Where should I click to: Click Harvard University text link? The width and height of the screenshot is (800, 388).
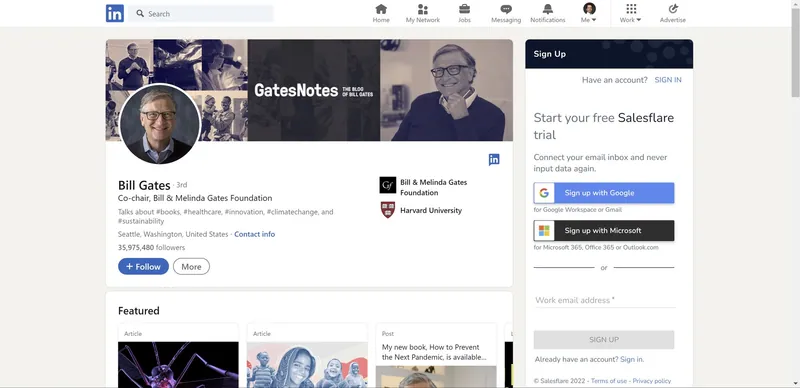(x=431, y=210)
